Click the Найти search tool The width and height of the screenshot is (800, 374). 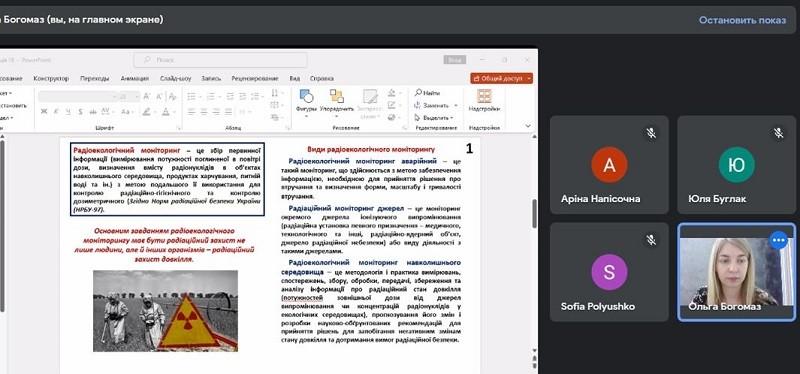coord(427,93)
